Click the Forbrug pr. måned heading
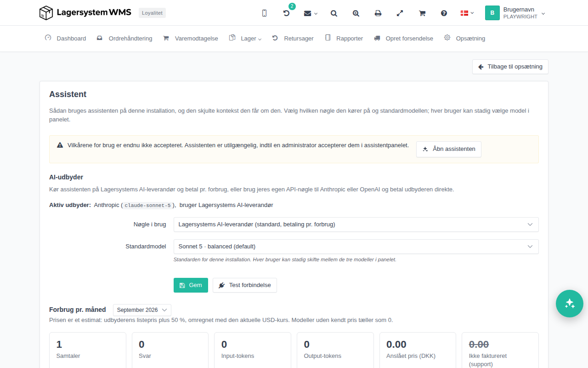The image size is (588, 368). tap(78, 310)
